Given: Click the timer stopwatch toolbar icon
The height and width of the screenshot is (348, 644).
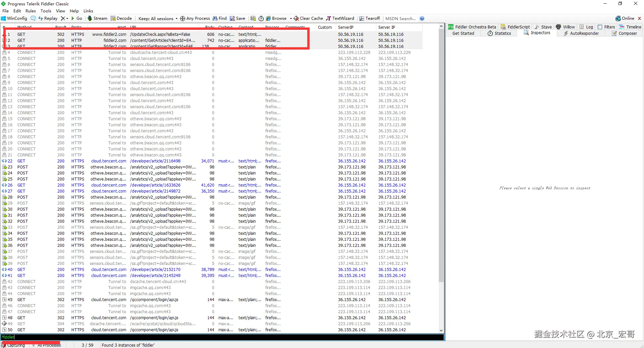Looking at the screenshot, I should click(x=261, y=18).
